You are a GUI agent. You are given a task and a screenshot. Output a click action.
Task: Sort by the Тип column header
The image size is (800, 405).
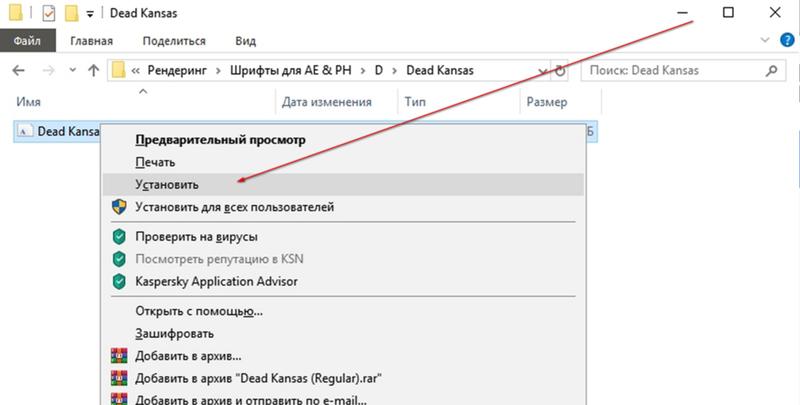(415, 102)
